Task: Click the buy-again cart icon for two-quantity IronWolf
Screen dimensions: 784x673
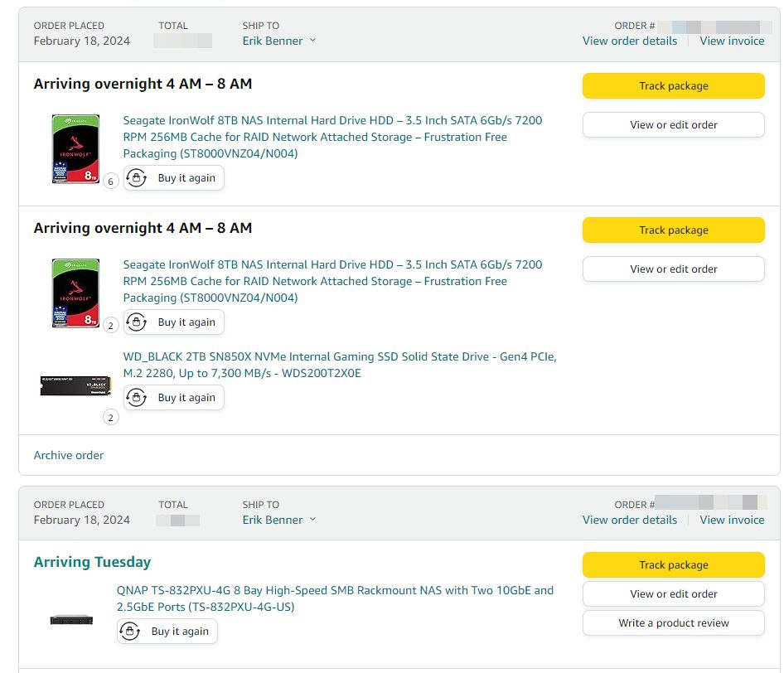Action: 136,322
